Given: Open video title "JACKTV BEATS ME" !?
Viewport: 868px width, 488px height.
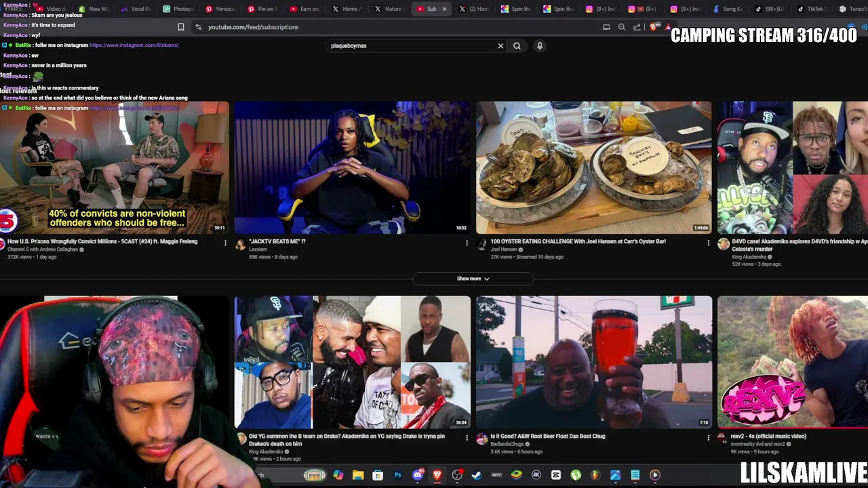Looking at the screenshot, I should 277,241.
